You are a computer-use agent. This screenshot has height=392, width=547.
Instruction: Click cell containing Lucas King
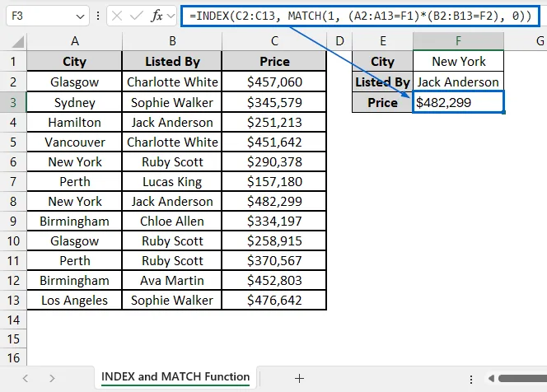point(172,181)
